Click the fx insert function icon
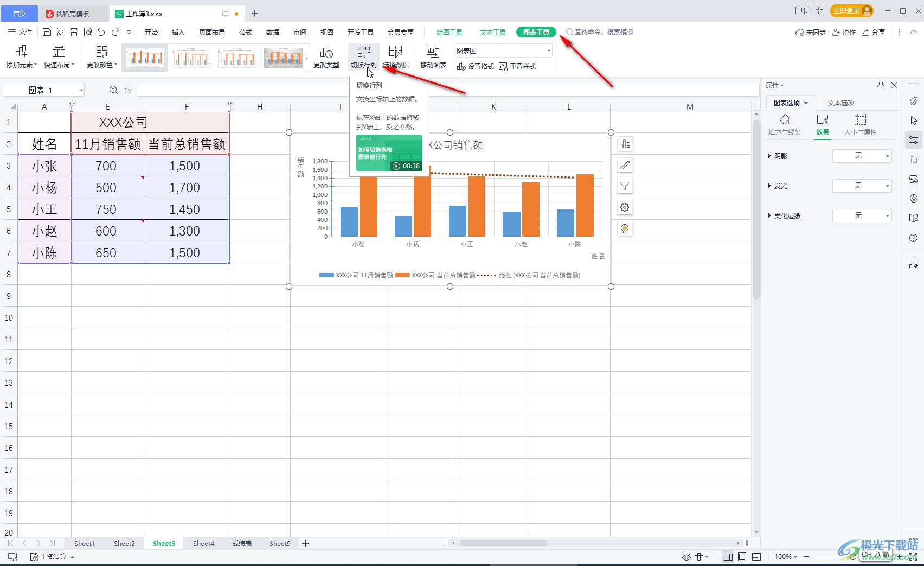The image size is (924, 566). click(128, 90)
